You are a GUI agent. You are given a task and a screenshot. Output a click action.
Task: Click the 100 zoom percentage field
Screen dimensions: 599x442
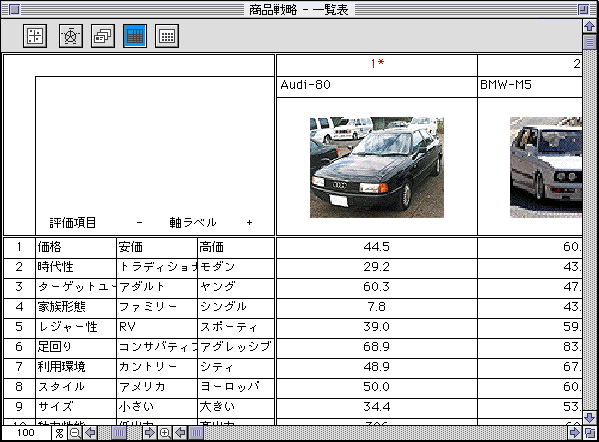tap(26, 433)
